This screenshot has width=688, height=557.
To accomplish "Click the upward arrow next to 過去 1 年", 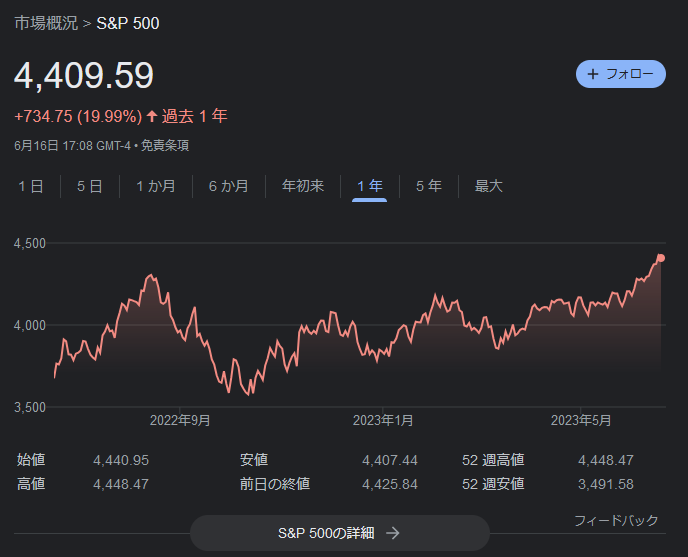I will 152,116.
